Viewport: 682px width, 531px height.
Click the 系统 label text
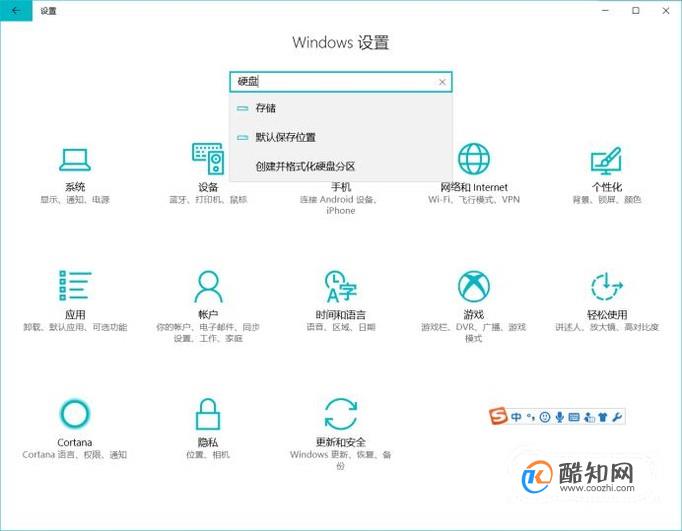click(75, 187)
